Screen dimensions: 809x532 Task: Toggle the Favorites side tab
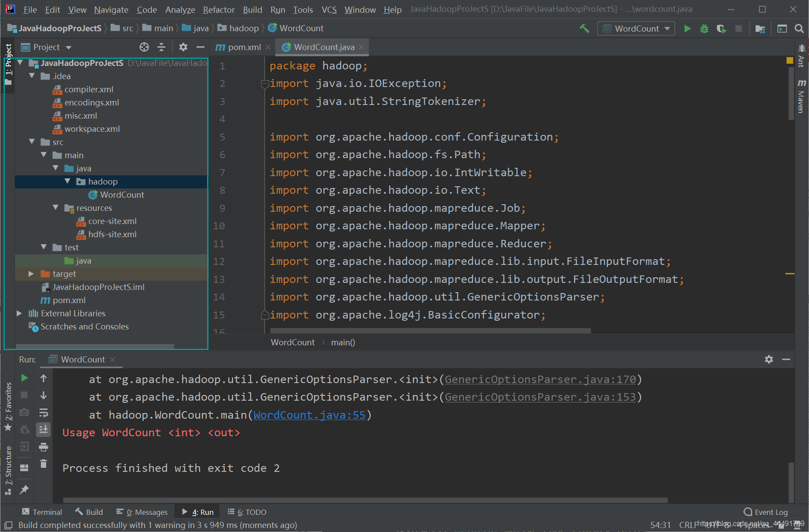(8, 406)
